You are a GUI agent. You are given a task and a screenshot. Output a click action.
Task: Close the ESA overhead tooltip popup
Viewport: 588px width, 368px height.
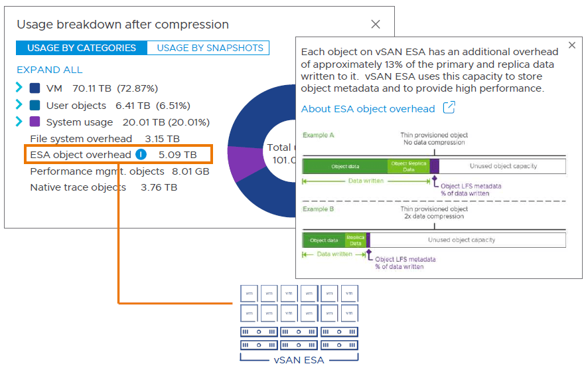pos(572,46)
